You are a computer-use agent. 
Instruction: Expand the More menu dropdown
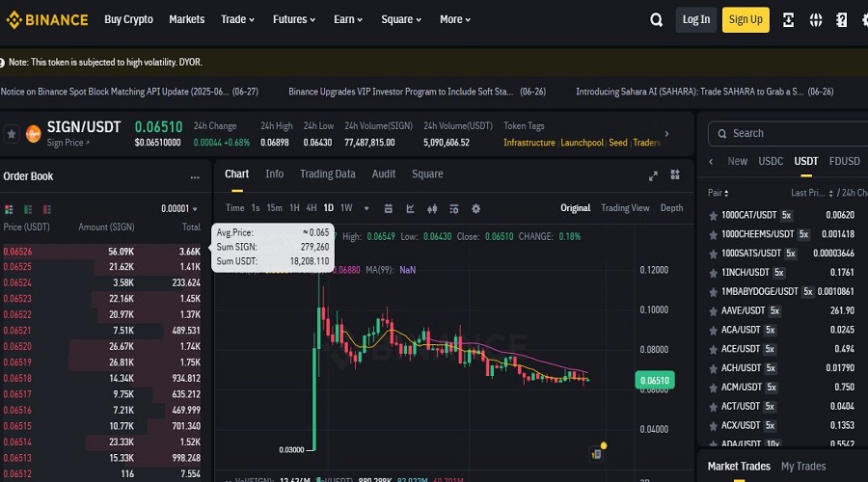tap(455, 19)
